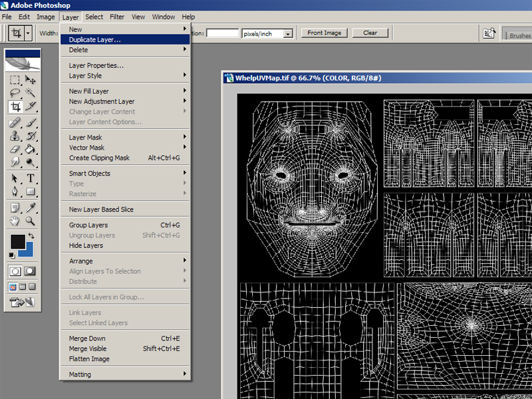The height and width of the screenshot is (399, 532).
Task: Choose the Clone Stamp tool
Action: pyautogui.click(x=15, y=136)
